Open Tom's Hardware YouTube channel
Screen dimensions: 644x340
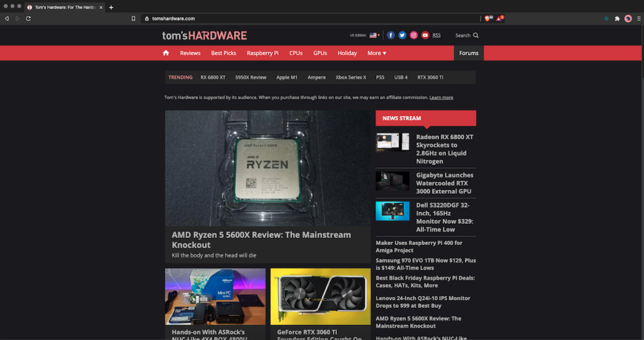click(425, 35)
